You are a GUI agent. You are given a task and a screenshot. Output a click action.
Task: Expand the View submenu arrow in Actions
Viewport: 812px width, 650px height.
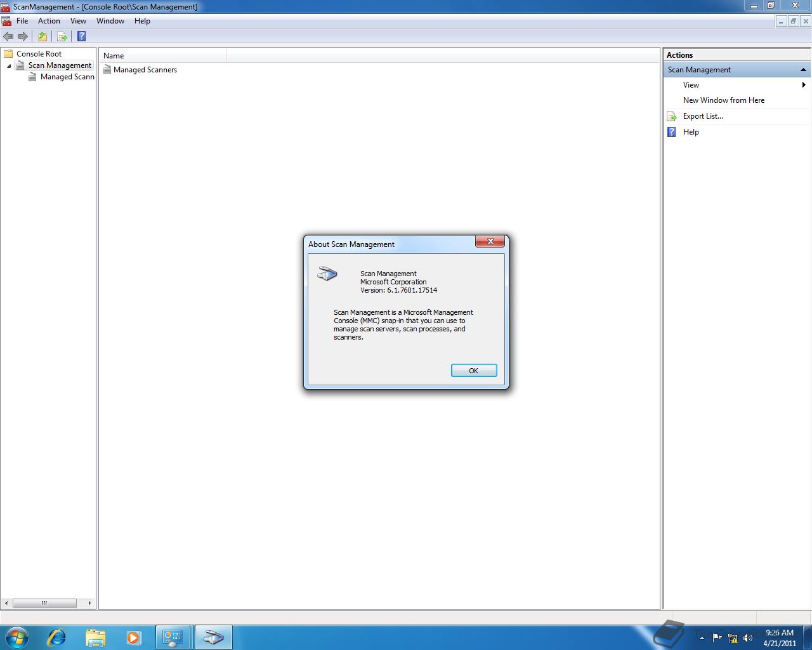click(x=804, y=85)
